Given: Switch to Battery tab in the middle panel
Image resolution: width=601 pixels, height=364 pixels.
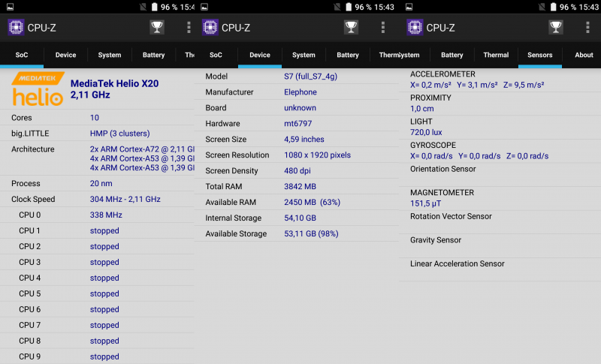Looking at the screenshot, I should point(348,55).
